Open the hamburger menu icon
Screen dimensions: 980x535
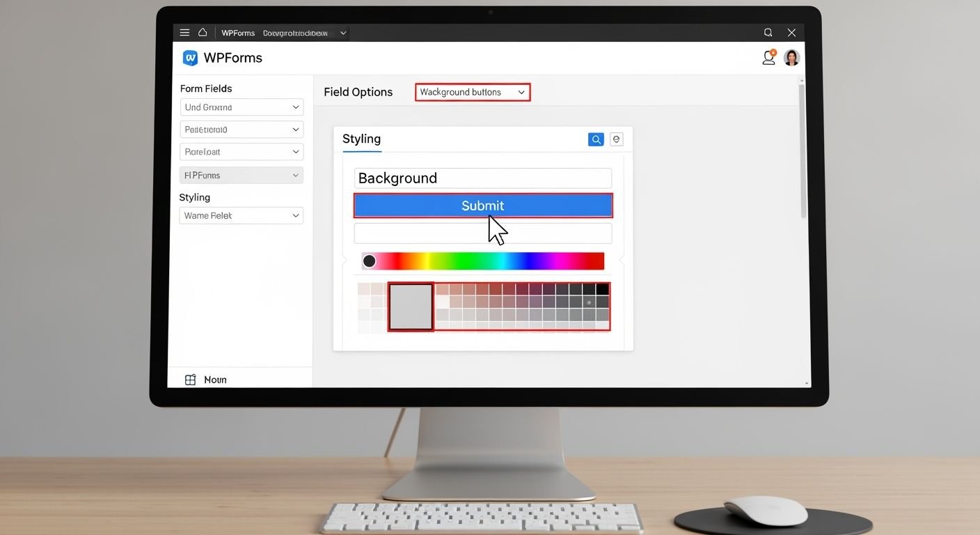tap(184, 33)
